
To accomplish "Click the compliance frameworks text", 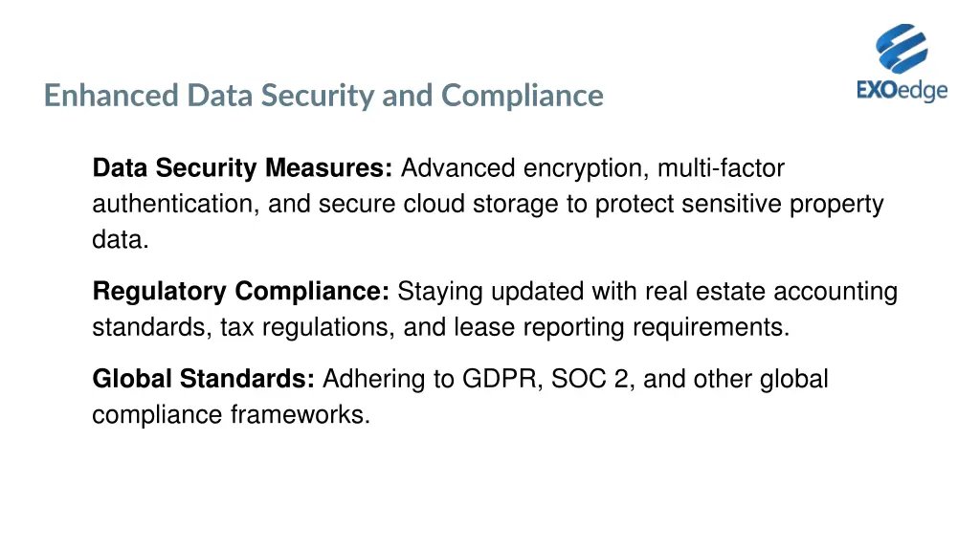I will tap(231, 415).
